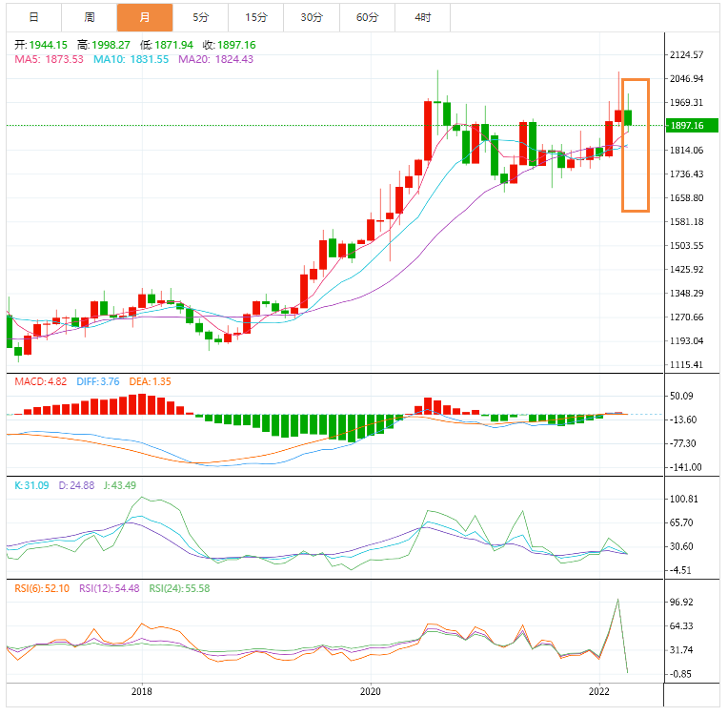728x716 pixels.
Task: Click the MA5 indicator label
Action: point(49,59)
